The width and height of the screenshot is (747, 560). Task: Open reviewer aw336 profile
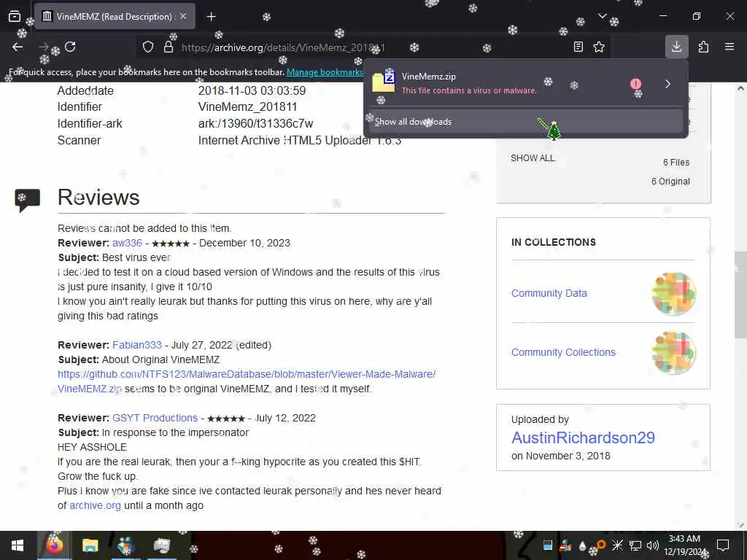pyautogui.click(x=127, y=243)
